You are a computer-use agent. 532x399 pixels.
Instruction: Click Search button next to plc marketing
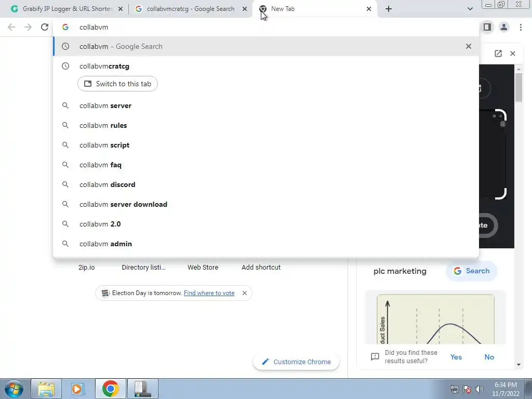[472, 271]
